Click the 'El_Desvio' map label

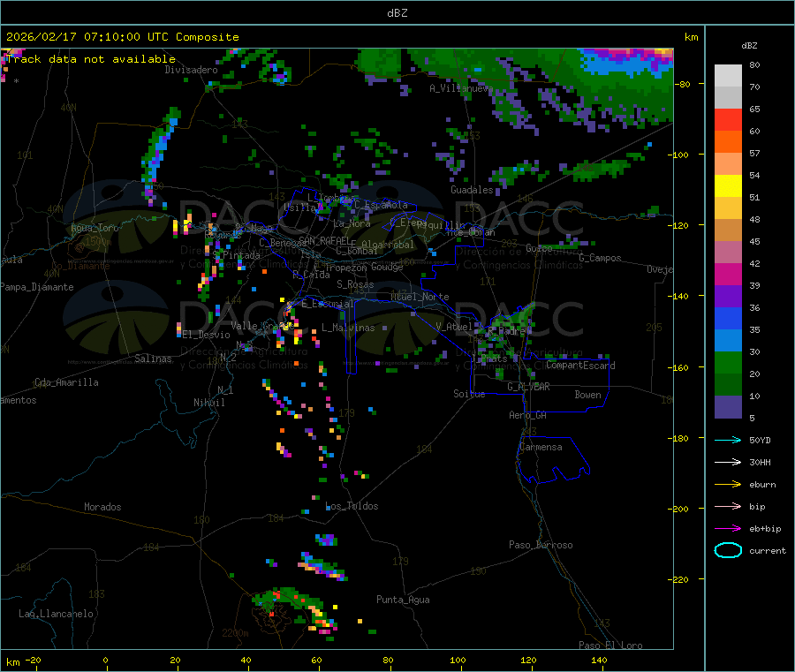click(x=207, y=335)
